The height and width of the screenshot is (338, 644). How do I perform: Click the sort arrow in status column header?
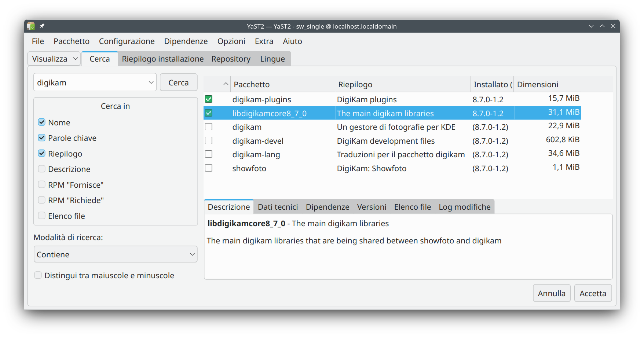(226, 84)
